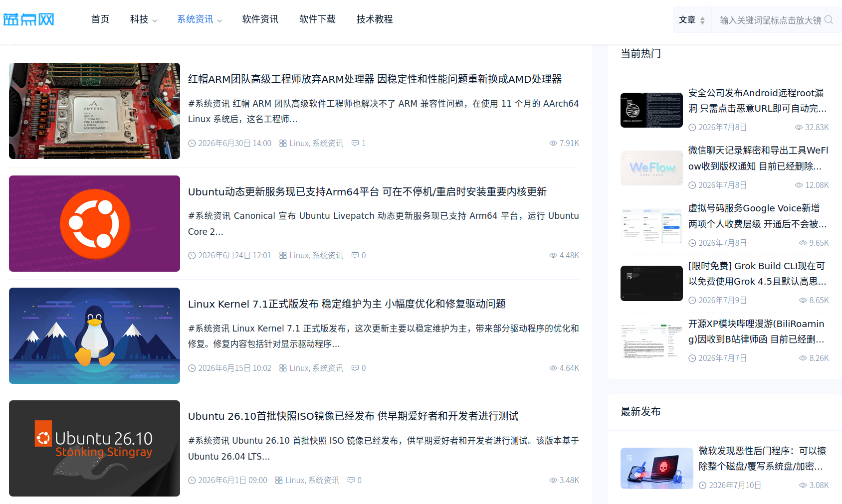Screen dimensions: 842x504
Task: Open hot article 安全公司发布Android远程root漏洞
Action: click(x=758, y=101)
